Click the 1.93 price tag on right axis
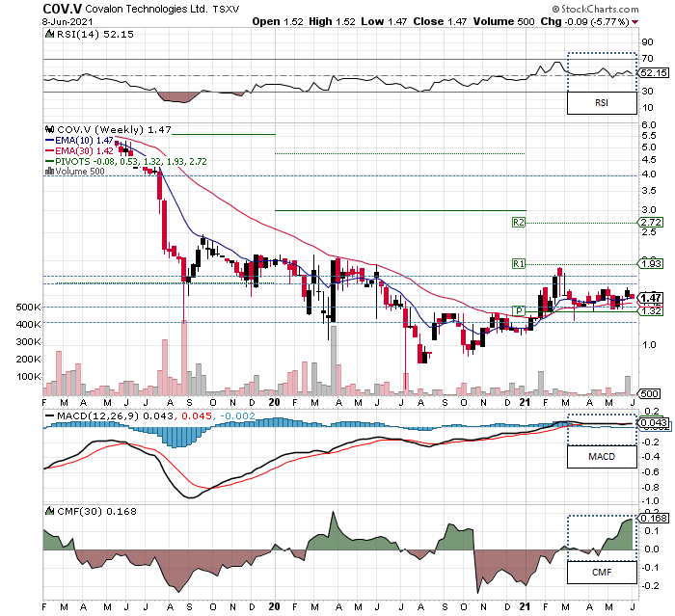The width and height of the screenshot is (675, 616). tap(651, 263)
